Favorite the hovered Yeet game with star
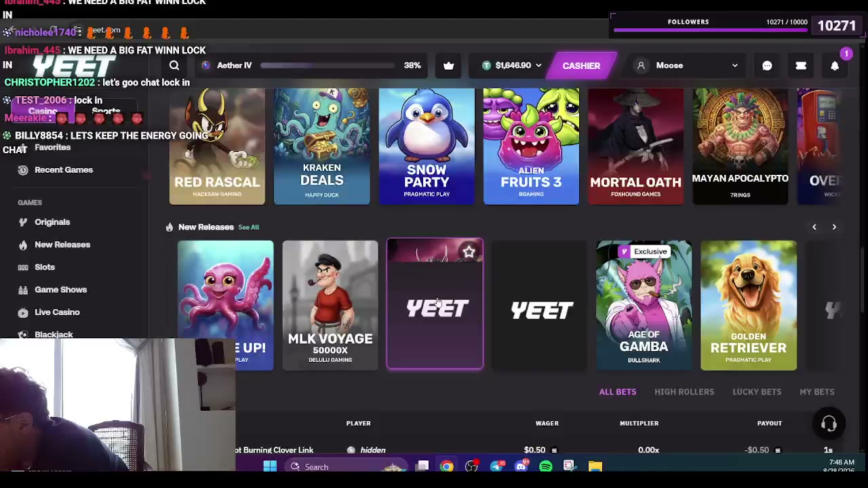This screenshot has height=488, width=868. [469, 252]
